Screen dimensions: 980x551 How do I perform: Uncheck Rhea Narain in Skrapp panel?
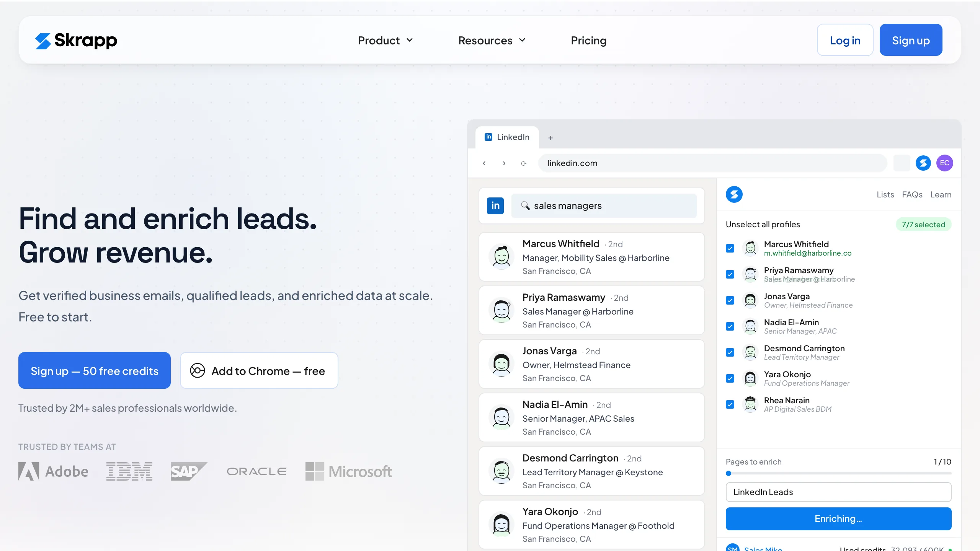click(730, 404)
